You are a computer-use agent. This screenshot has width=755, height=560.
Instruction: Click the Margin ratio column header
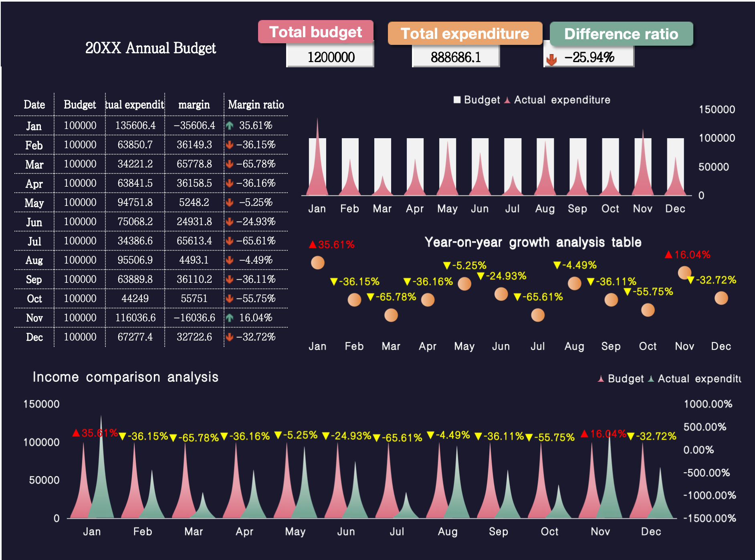coord(256,105)
